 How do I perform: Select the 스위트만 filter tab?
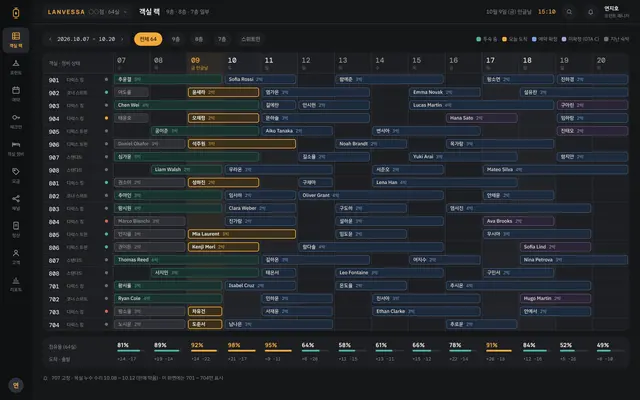point(251,39)
